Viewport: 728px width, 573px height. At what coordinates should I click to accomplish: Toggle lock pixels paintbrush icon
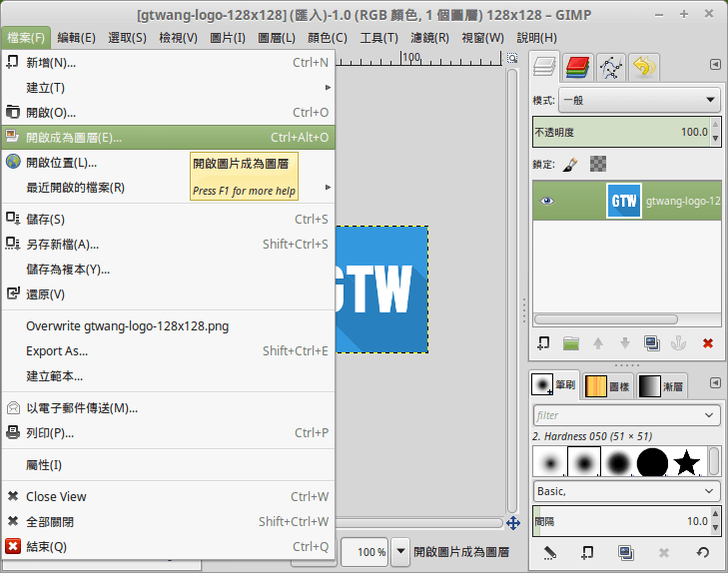(x=569, y=164)
